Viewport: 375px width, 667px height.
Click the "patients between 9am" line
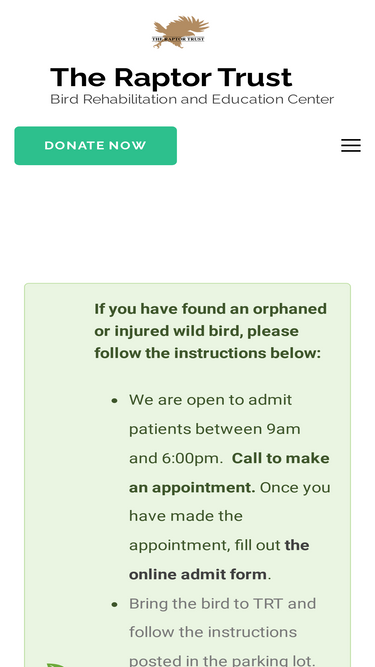(215, 429)
